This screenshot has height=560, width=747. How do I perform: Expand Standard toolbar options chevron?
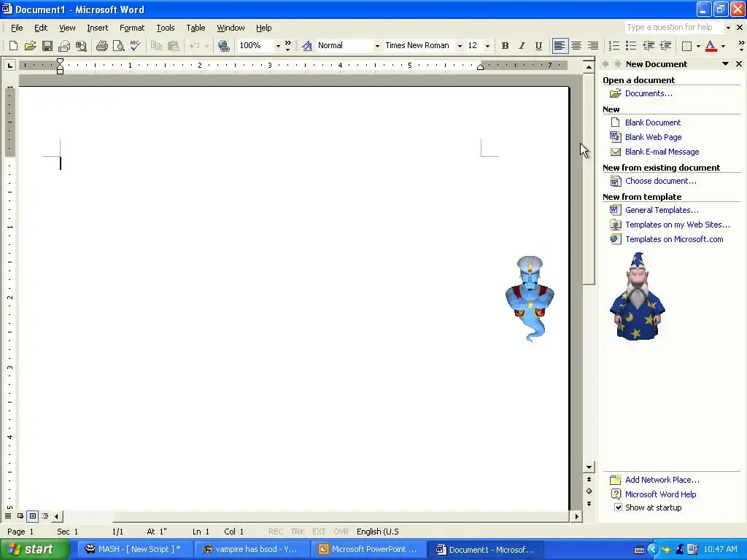287,46
